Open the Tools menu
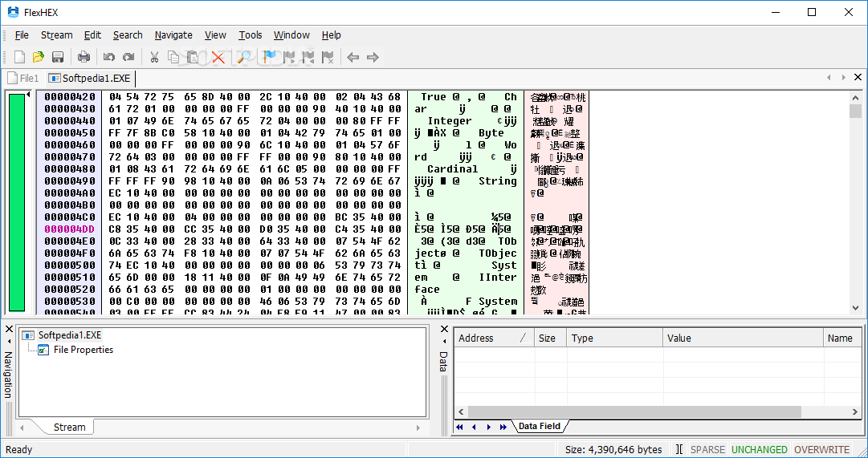This screenshot has width=868, height=458. click(251, 34)
